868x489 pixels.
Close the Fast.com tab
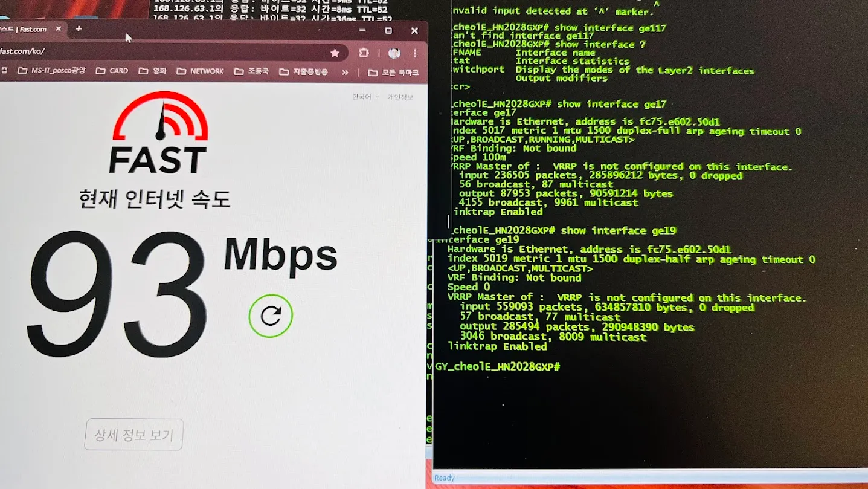(59, 28)
